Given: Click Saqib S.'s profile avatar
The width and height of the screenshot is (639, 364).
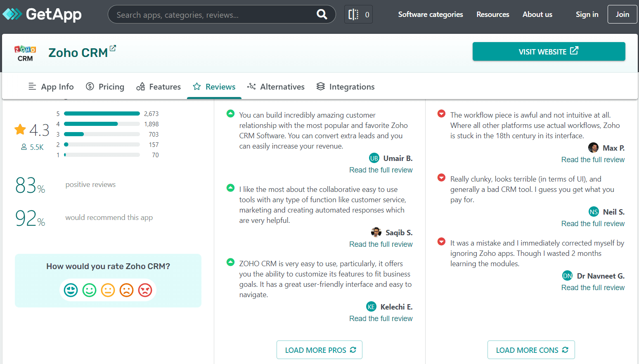Looking at the screenshot, I should pos(376,232).
